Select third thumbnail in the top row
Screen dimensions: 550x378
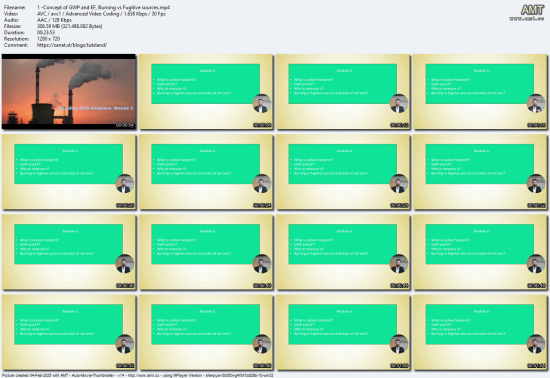coord(343,92)
